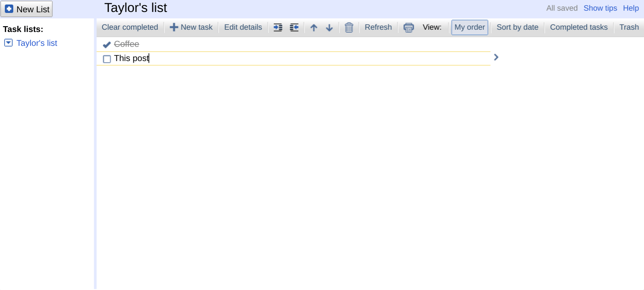Move task up with arrow icon

(313, 27)
